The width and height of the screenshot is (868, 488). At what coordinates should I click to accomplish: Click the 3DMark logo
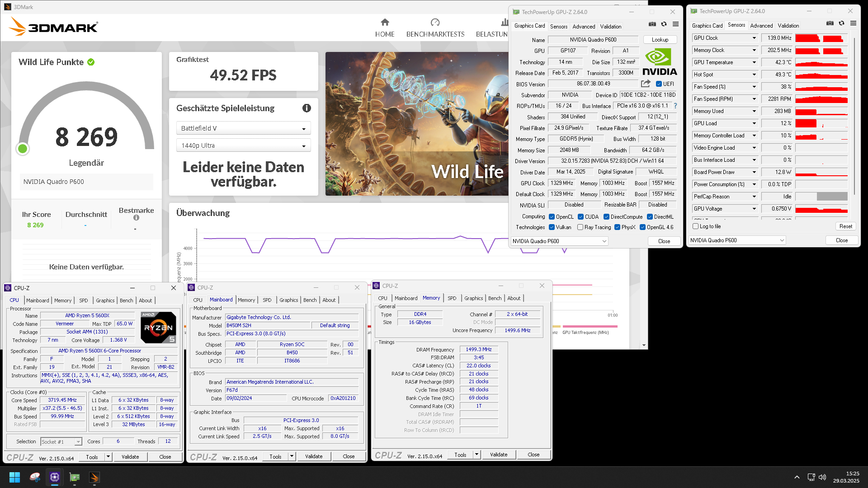point(53,27)
